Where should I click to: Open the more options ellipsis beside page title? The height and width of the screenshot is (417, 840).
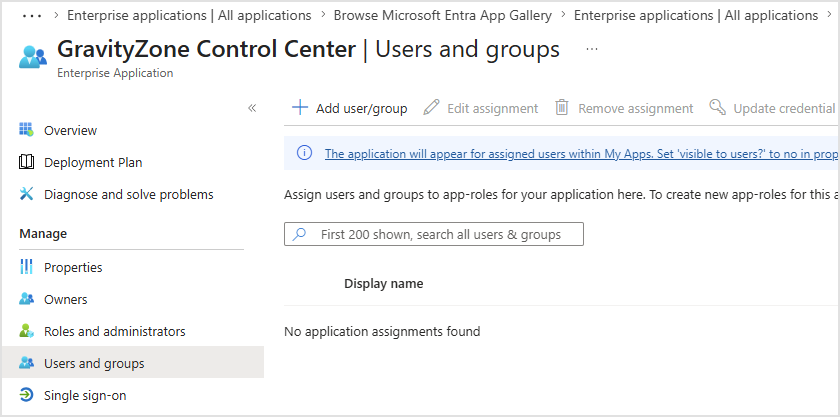[x=591, y=49]
